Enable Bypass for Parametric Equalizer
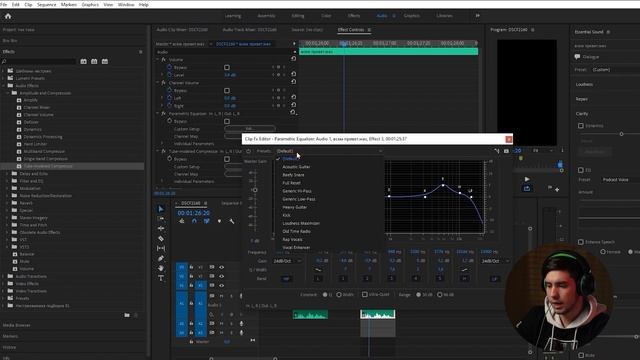This screenshot has width=640, height=360. tap(227, 121)
